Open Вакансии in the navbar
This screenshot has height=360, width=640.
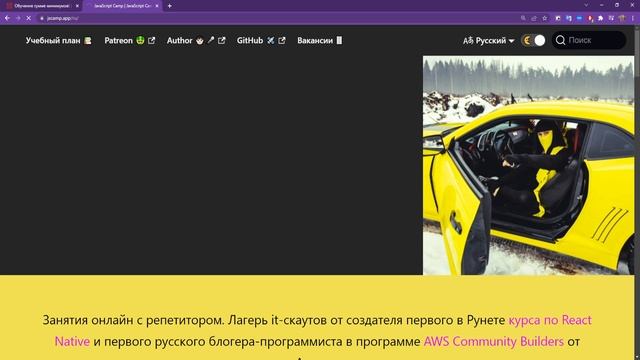click(320, 40)
